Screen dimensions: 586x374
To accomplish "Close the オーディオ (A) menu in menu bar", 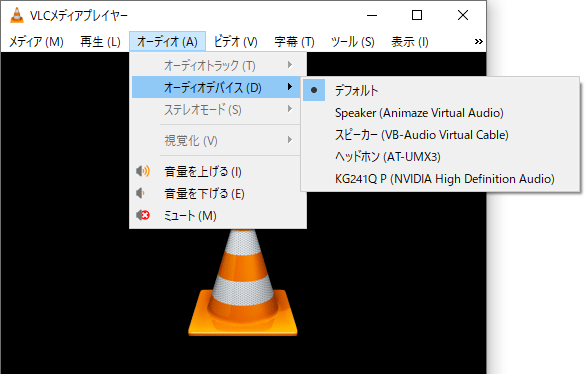I will coord(167,41).
